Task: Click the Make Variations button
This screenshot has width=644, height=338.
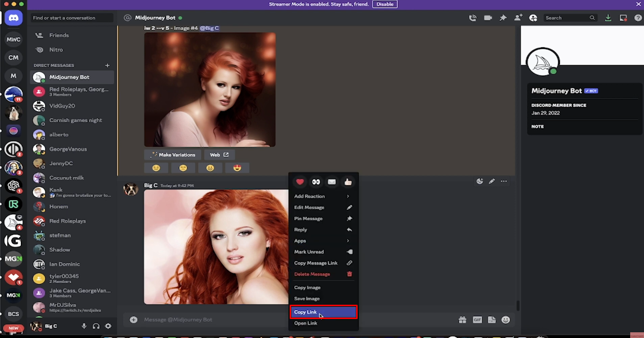Action: (x=172, y=155)
